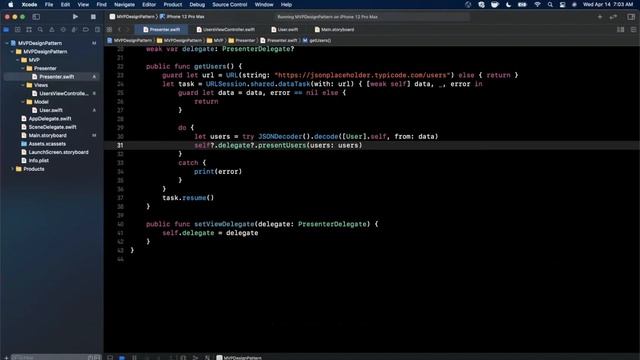Collapse the Views folder disclosure triangle
640x360 pixels.
23,85
